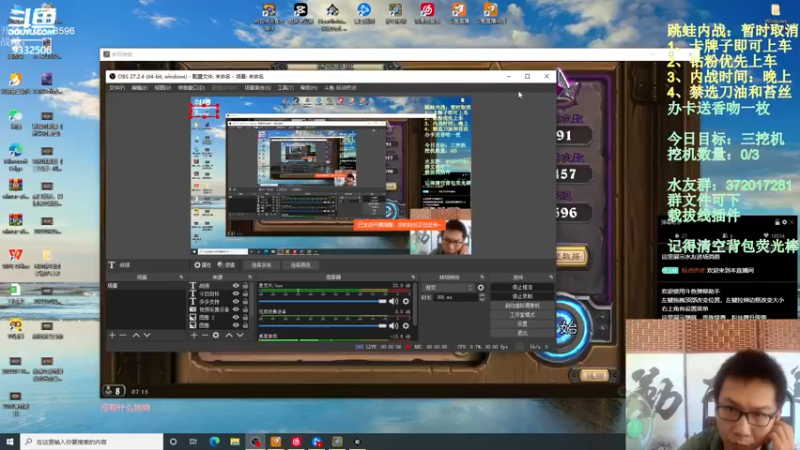Switch to OBS Studio taskbar icon

tap(255, 441)
